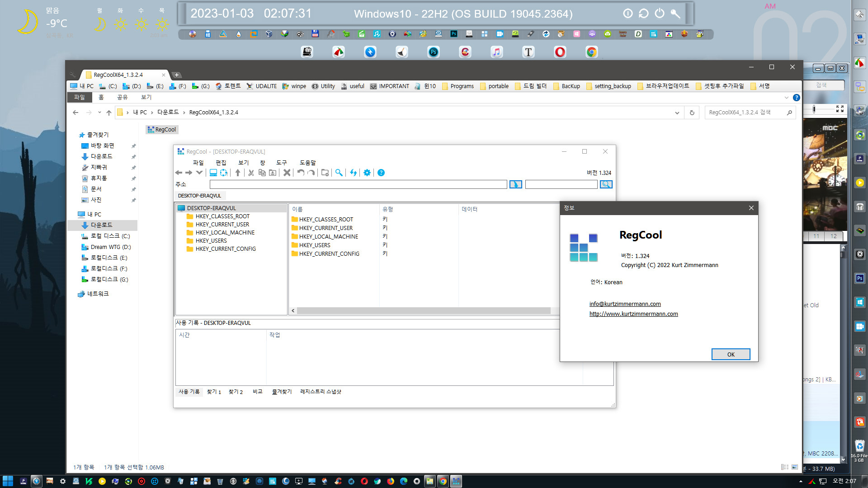Image resolution: width=868 pixels, height=488 pixels.
Task: Click the RegCool quick search input field
Action: (561, 184)
